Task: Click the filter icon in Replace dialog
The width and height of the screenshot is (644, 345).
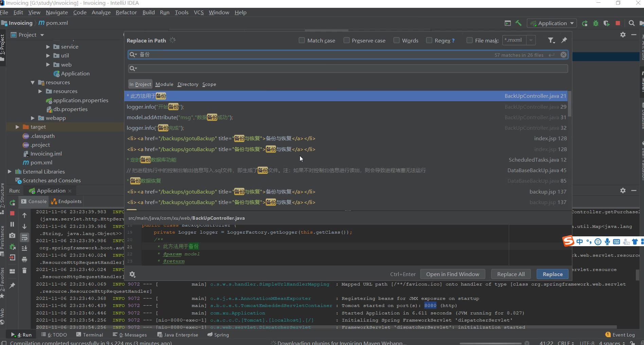Action: (x=551, y=40)
